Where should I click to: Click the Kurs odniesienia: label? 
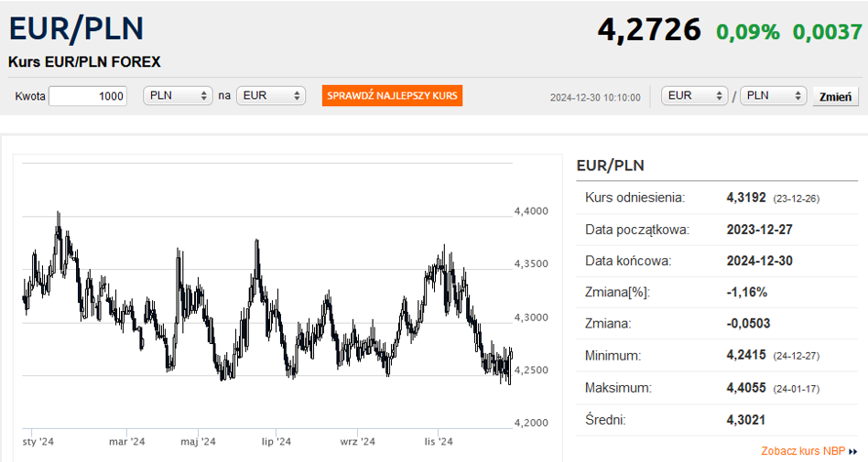click(635, 198)
